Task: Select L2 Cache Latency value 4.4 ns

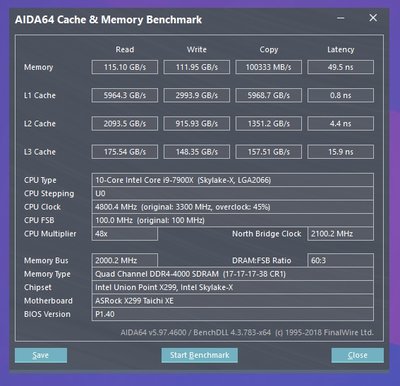Action: click(x=340, y=124)
